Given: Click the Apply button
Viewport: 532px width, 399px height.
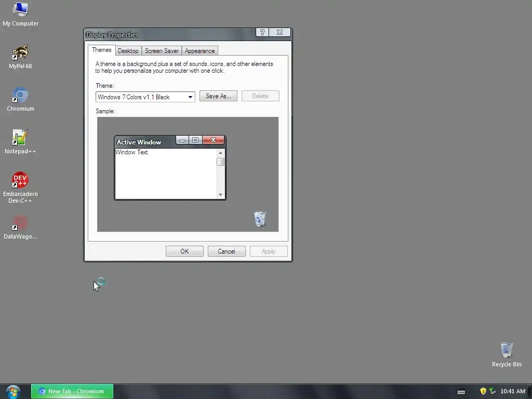Looking at the screenshot, I should [x=269, y=251].
